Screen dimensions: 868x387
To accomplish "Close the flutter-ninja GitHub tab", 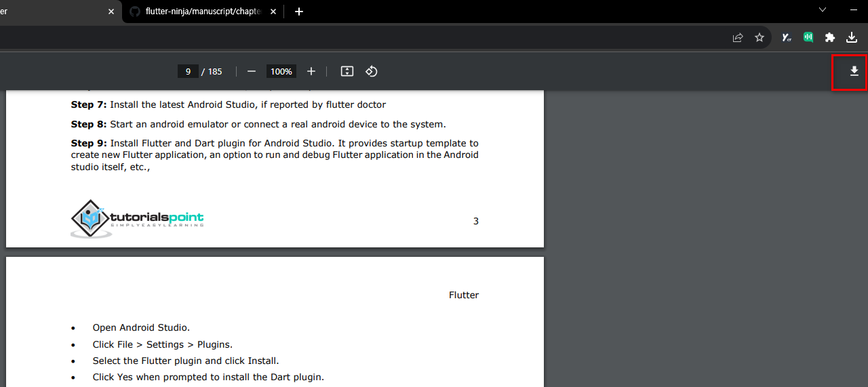I will pos(273,12).
